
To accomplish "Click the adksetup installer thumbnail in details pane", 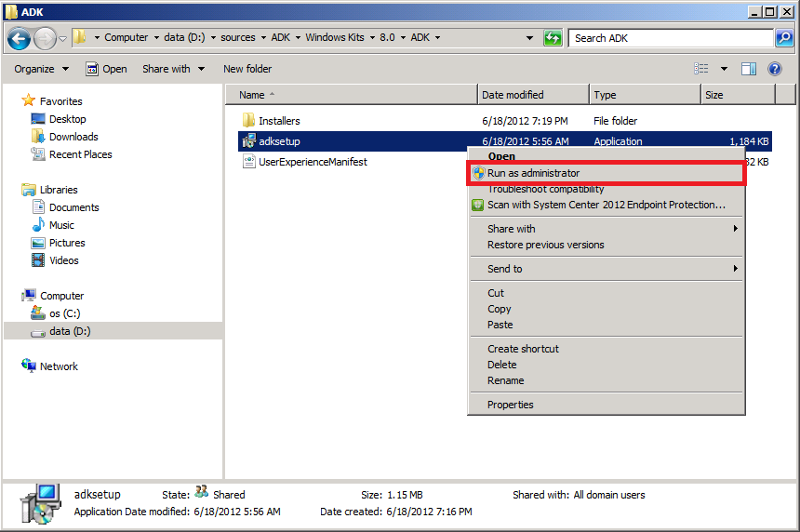I will point(40,503).
